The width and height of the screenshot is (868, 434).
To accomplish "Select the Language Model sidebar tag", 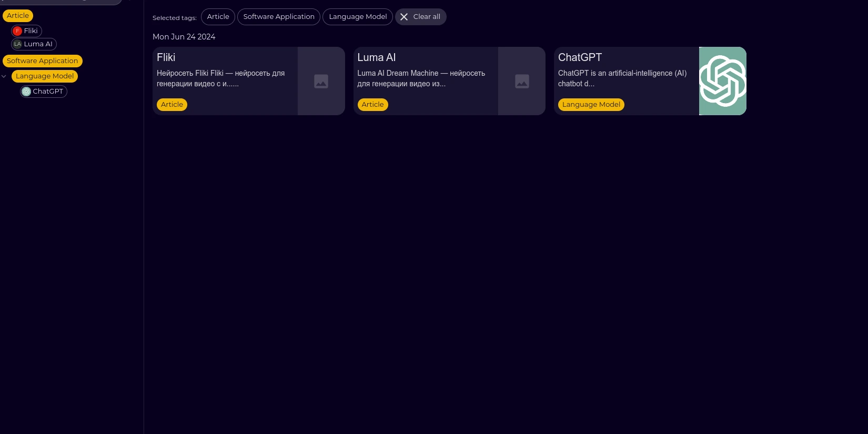I will coord(45,76).
